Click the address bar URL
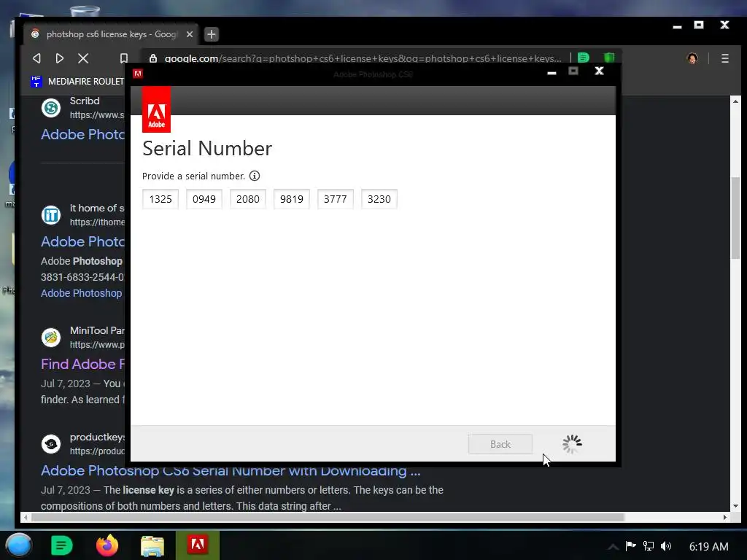This screenshot has height=560, width=747. pyautogui.click(x=363, y=58)
